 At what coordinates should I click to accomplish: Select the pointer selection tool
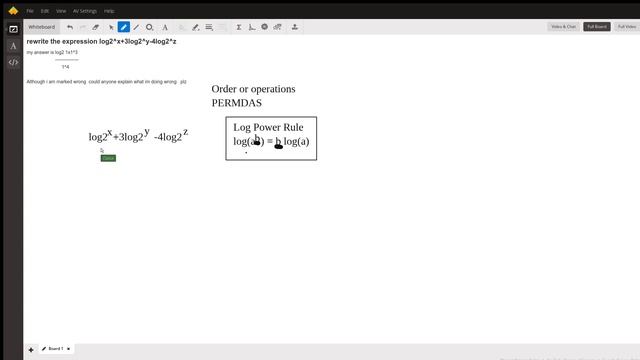[111, 27]
